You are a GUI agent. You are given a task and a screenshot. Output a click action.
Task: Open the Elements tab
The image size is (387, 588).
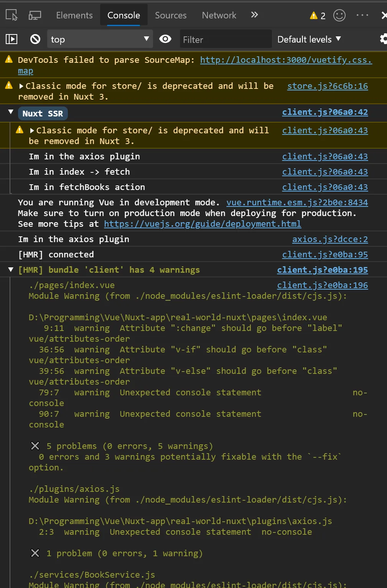click(x=74, y=15)
